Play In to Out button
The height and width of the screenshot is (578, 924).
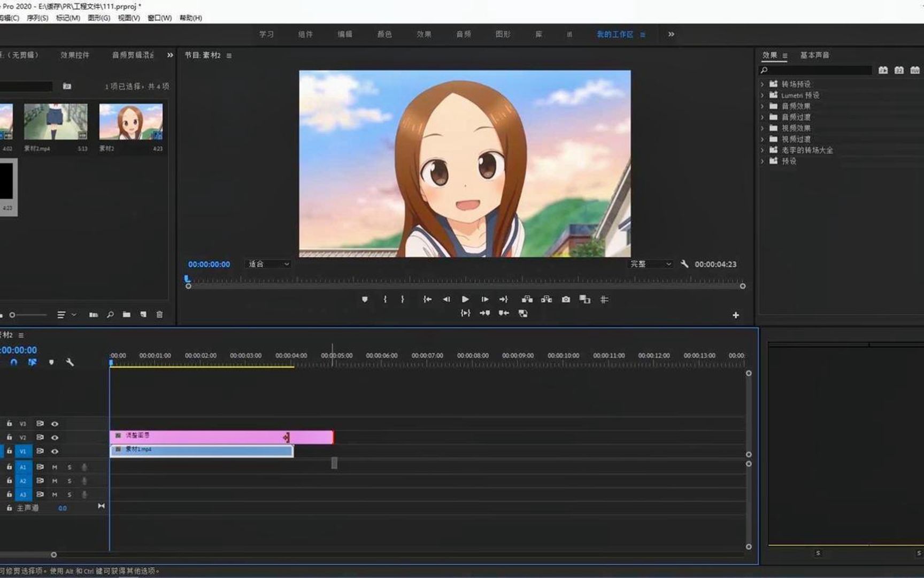465,313
